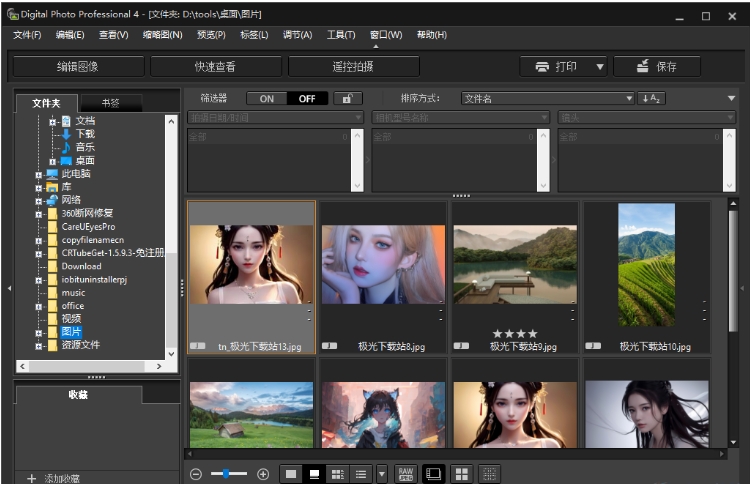Image resolution: width=750 pixels, height=484 pixels.
Task: Switch to the 文件夹 tab
Action: click(46, 103)
